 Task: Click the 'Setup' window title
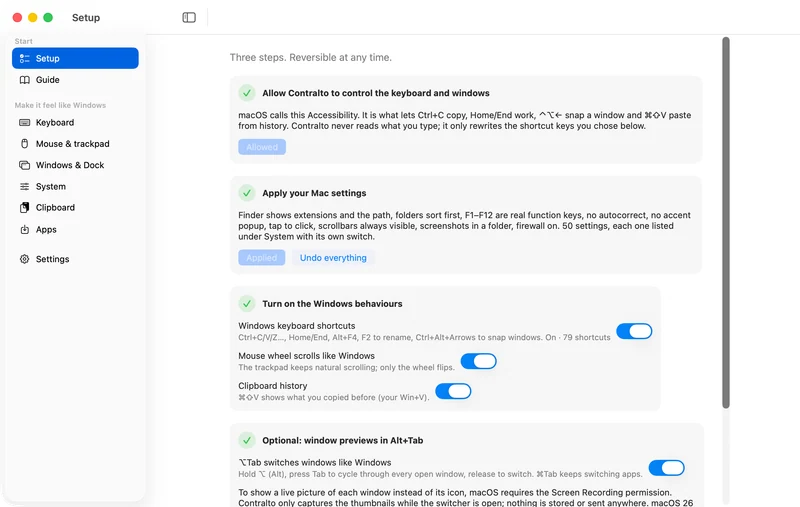[x=86, y=17]
